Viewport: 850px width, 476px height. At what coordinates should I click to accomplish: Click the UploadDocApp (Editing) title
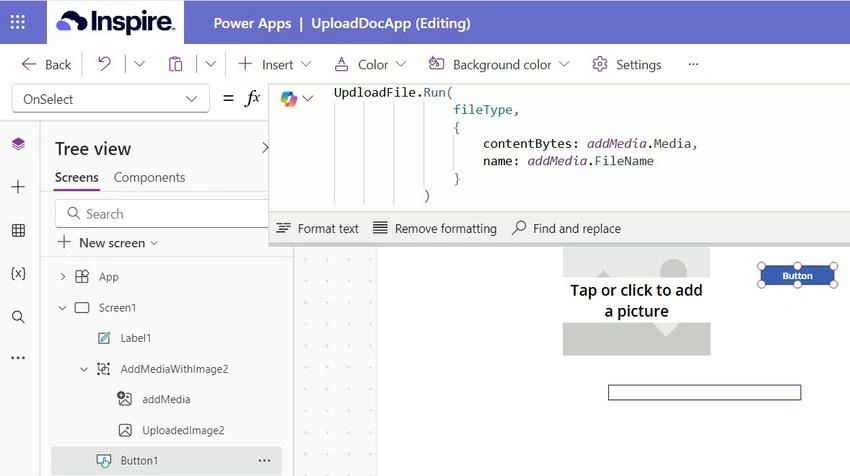click(390, 23)
